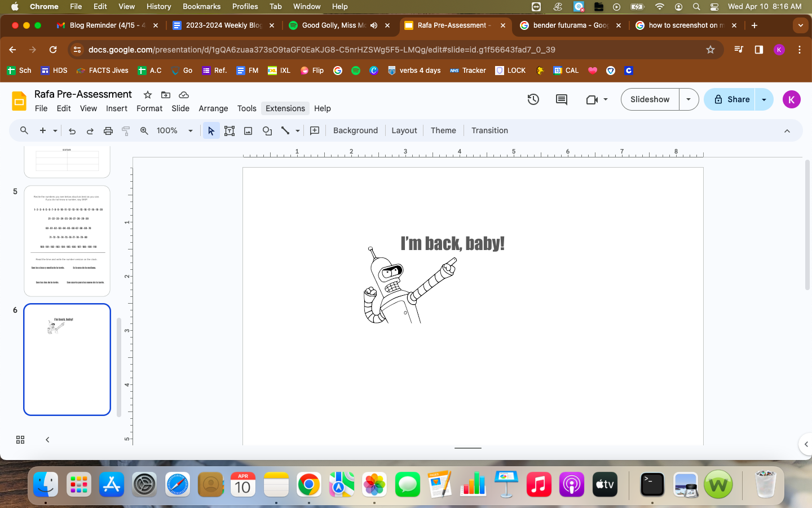812x508 pixels.
Task: Click the Layout button
Action: pos(404,130)
